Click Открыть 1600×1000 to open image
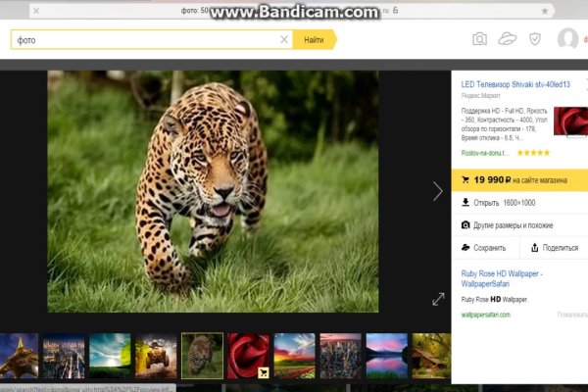588x392 pixels. [505, 203]
